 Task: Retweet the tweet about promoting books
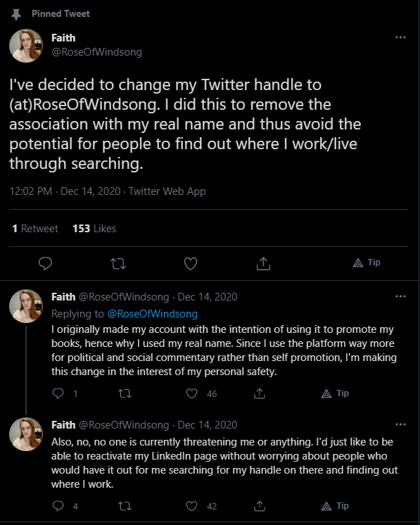pyautogui.click(x=125, y=393)
